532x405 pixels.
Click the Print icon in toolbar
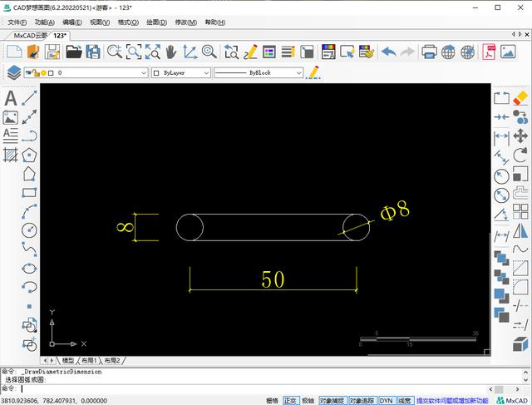pos(429,52)
